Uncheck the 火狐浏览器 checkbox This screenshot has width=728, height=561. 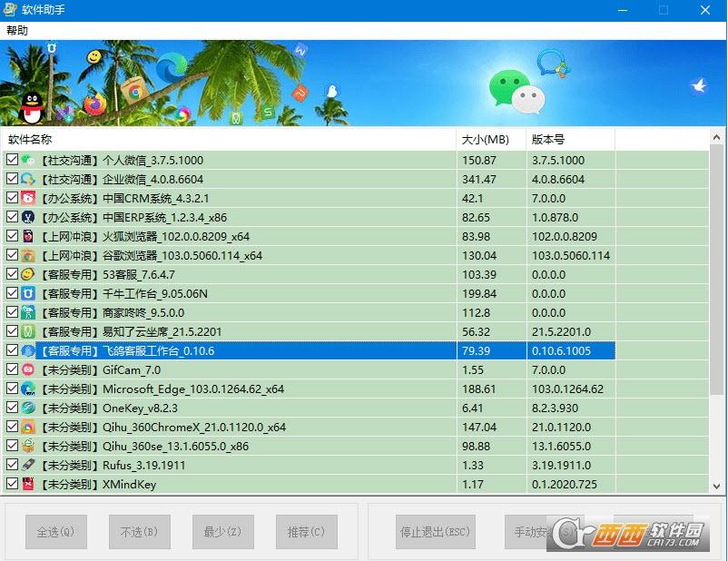click(12, 236)
